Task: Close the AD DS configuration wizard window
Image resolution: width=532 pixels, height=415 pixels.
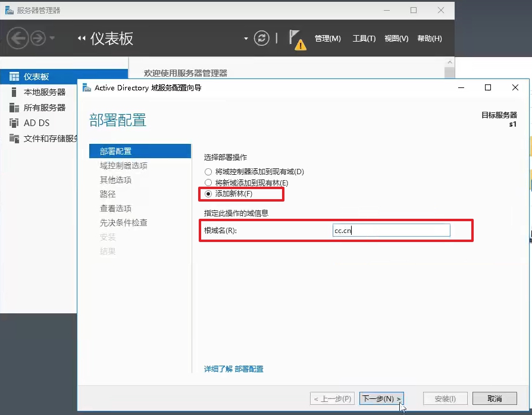Action: pos(515,87)
